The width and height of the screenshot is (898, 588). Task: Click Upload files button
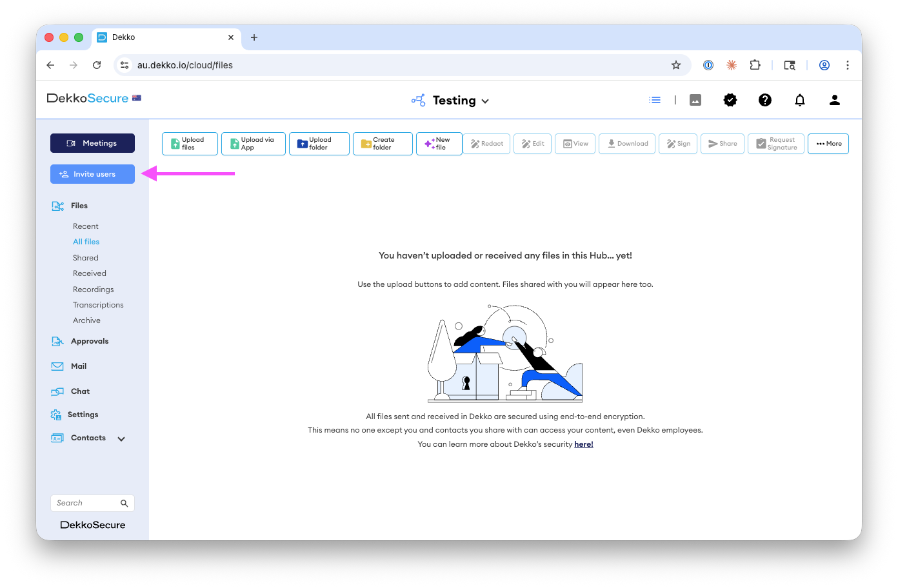pos(190,144)
